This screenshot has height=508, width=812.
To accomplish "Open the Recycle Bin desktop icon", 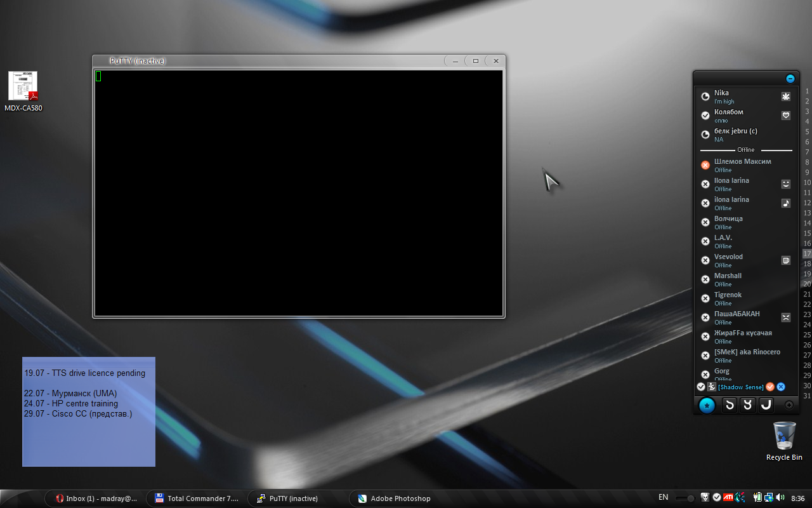I will pos(784,441).
